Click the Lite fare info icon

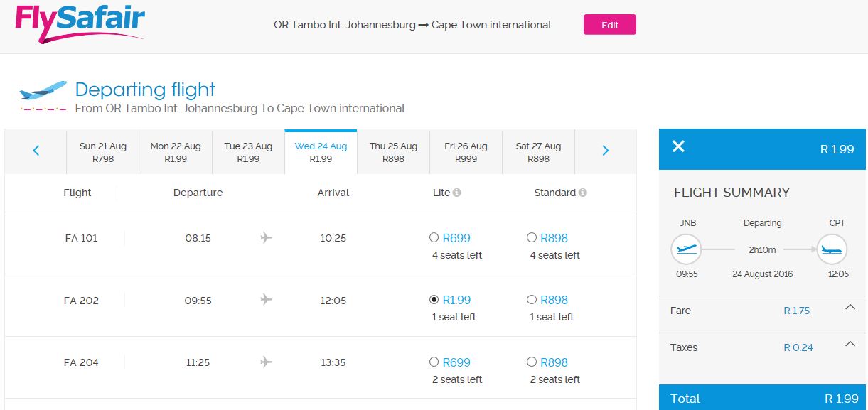457,193
